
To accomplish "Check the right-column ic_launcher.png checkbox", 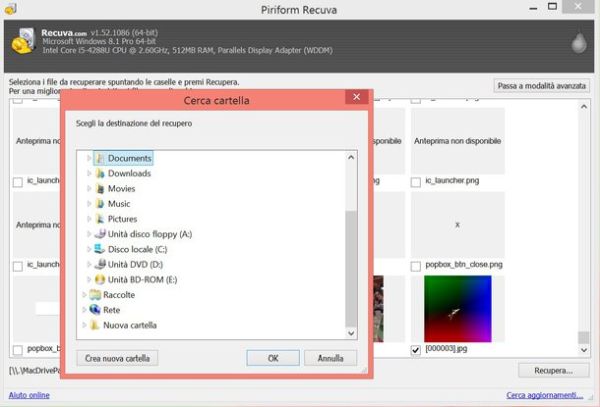I will 416,182.
